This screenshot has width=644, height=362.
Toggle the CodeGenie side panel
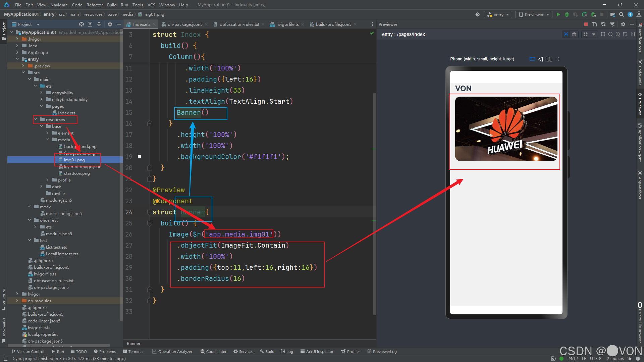[x=640, y=73]
